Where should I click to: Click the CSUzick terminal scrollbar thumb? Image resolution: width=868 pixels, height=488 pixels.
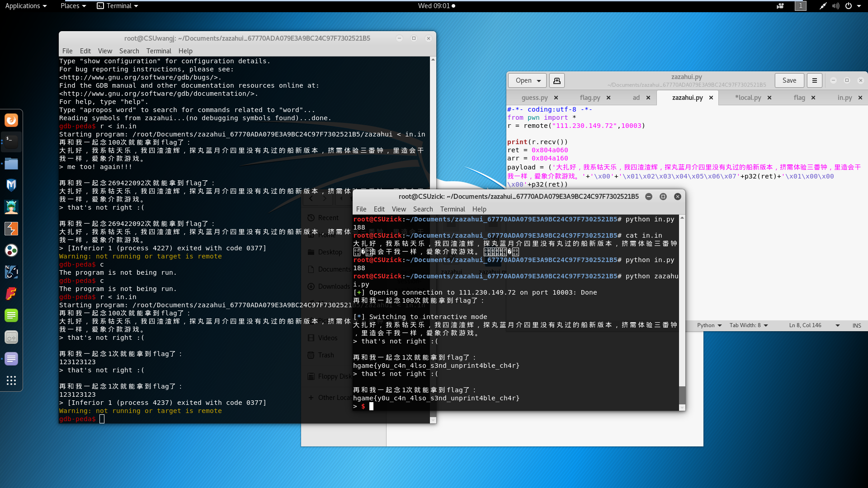click(x=682, y=395)
